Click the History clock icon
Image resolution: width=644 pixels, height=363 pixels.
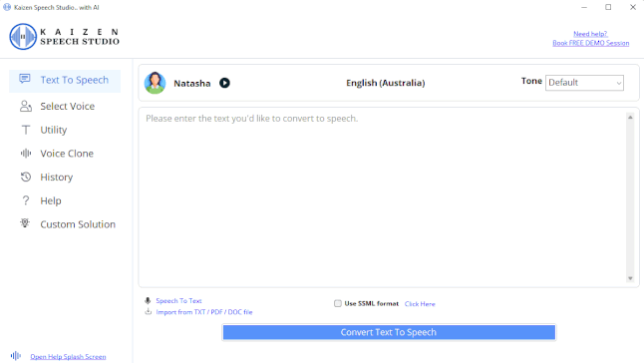pos(26,177)
